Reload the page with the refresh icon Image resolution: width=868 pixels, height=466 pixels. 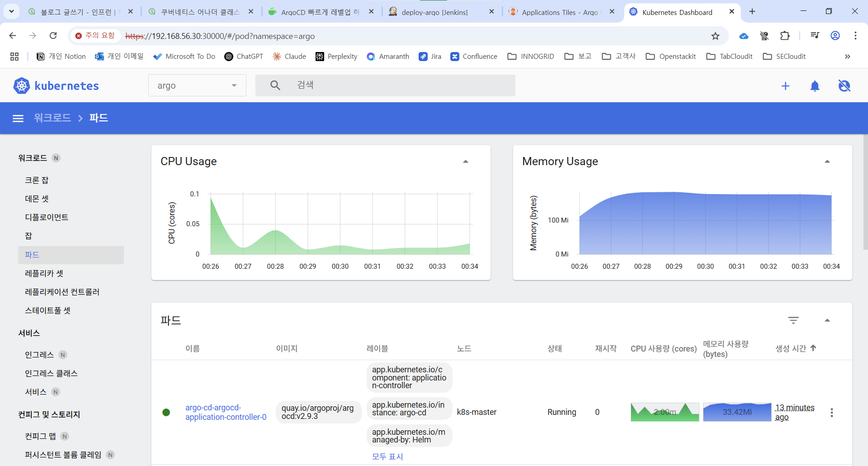point(53,36)
